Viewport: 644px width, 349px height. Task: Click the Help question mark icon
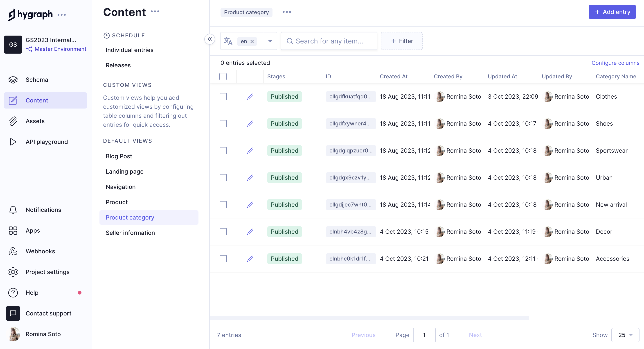tap(13, 293)
